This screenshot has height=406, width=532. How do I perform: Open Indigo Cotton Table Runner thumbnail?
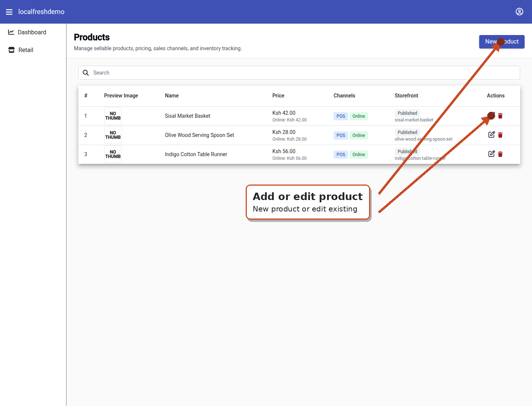(x=113, y=154)
